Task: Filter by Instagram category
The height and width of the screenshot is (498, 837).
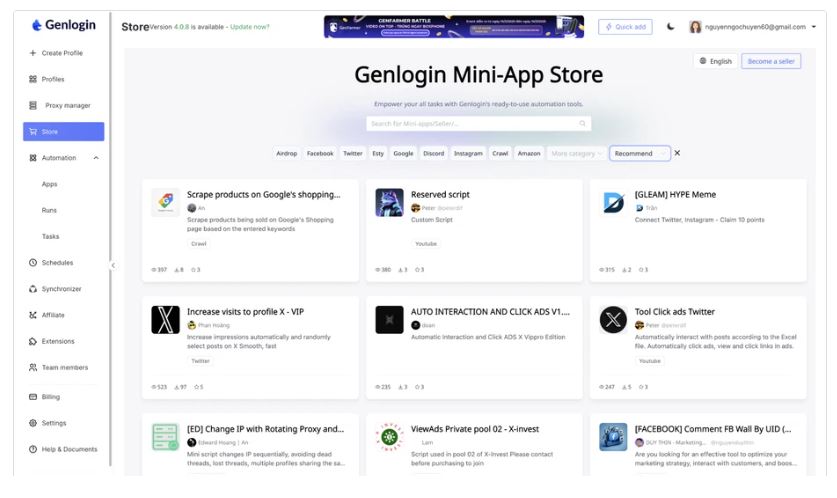Action: click(x=468, y=153)
